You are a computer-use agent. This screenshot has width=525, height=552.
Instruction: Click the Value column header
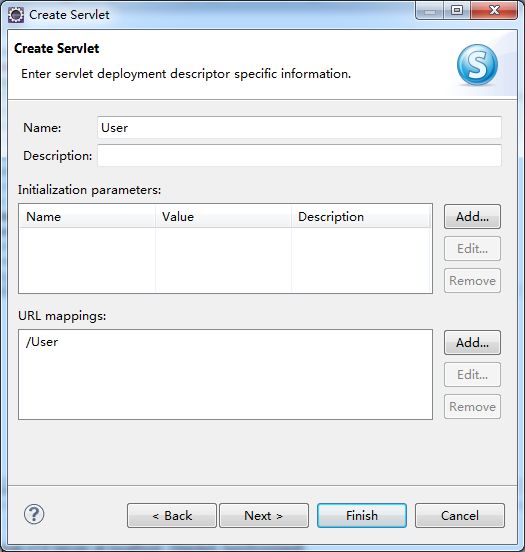[223, 217]
